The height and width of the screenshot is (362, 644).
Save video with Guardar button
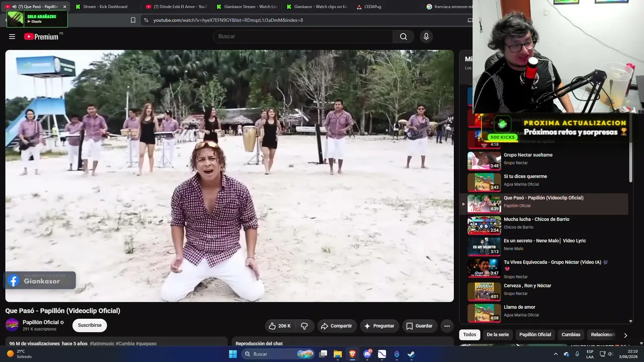pos(419,326)
